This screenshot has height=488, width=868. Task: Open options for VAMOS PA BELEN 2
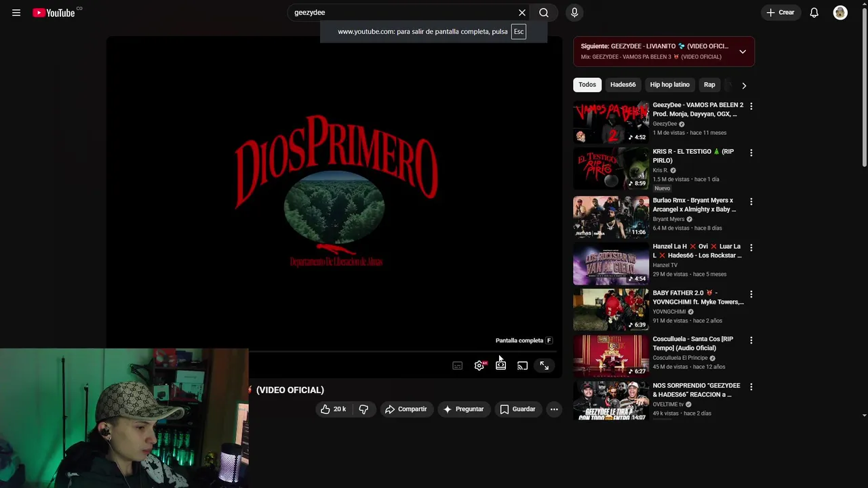751,106
